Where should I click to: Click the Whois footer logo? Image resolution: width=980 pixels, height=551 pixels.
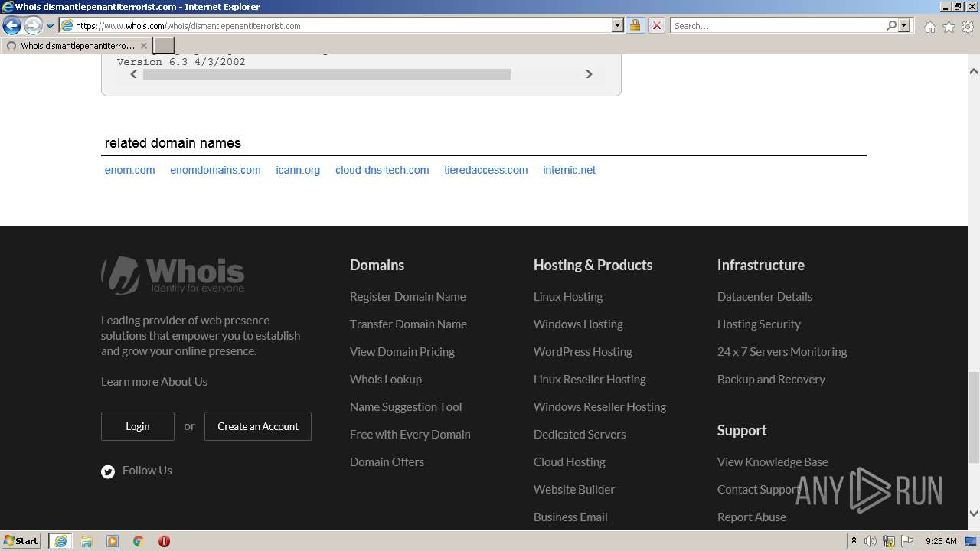pyautogui.click(x=173, y=275)
